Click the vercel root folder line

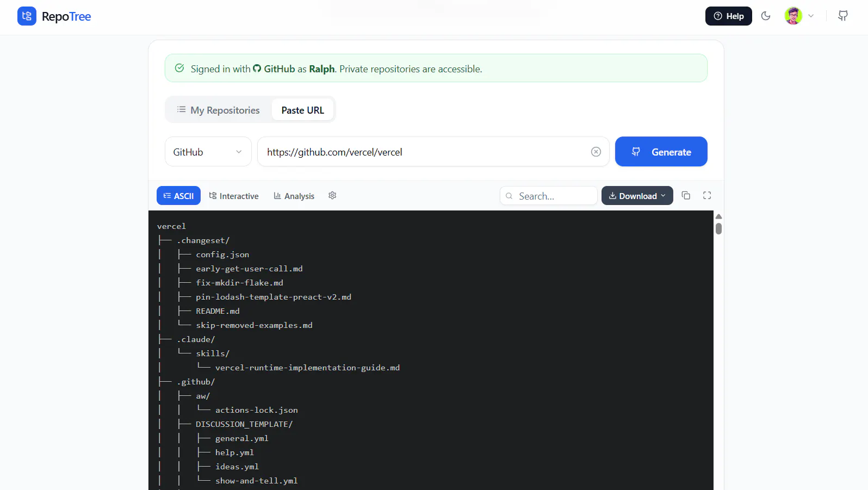pyautogui.click(x=171, y=226)
